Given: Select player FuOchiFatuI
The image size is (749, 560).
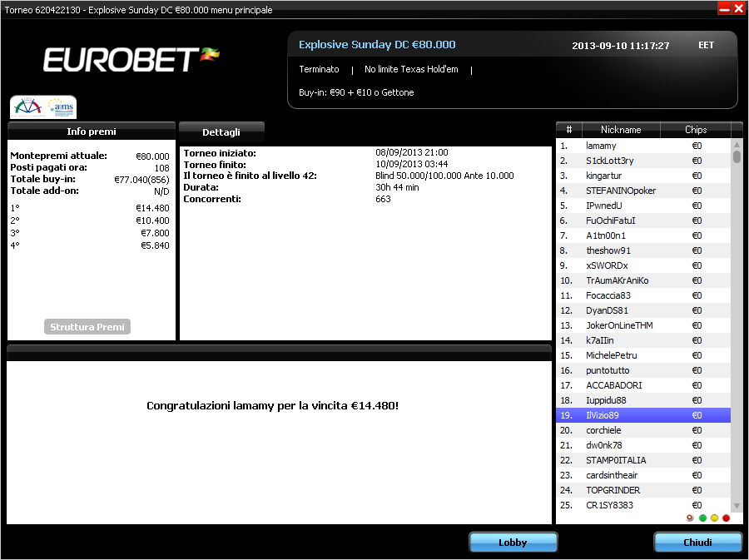Looking at the screenshot, I should pyautogui.click(x=643, y=221).
